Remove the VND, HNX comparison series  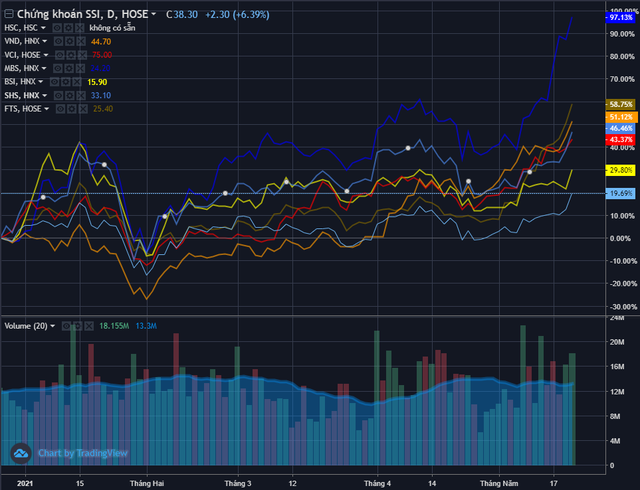pyautogui.click(x=81, y=41)
